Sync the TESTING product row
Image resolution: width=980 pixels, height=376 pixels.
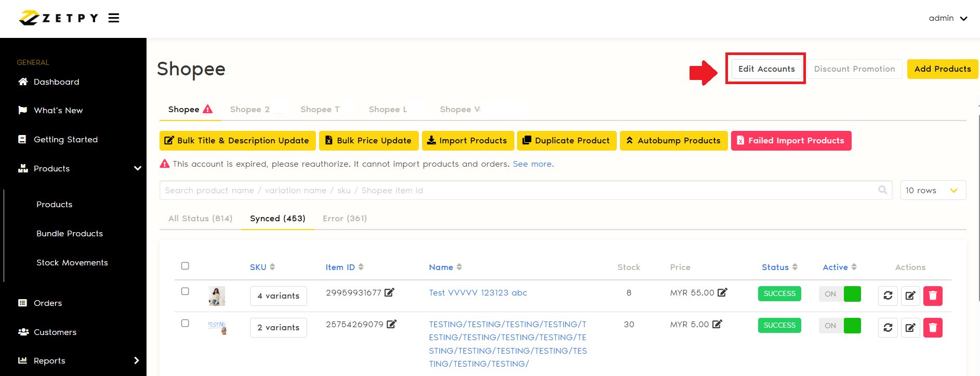point(888,328)
